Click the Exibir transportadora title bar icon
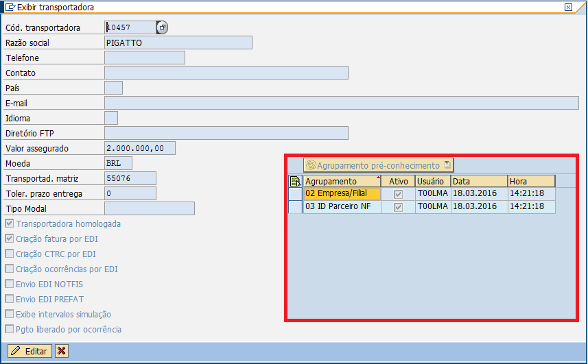This screenshot has height=364, width=588. point(10,7)
